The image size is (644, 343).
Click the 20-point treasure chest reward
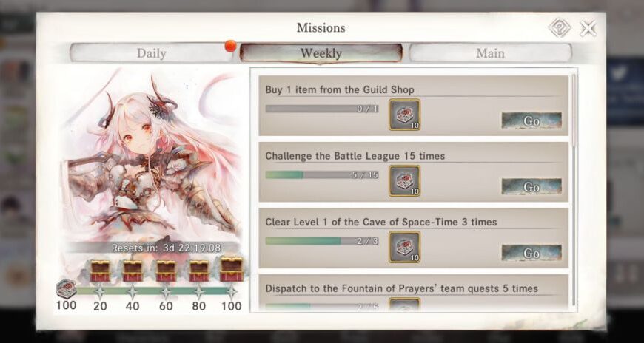tap(100, 271)
